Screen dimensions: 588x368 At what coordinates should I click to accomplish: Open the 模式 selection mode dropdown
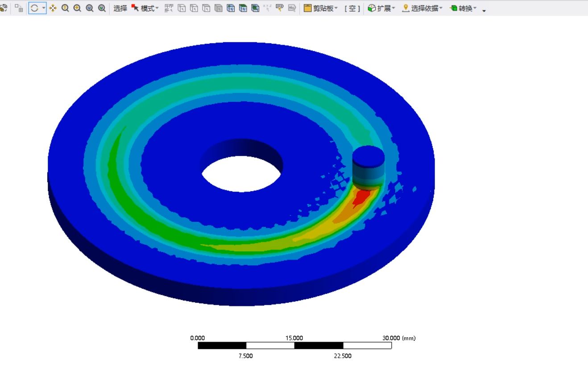click(x=145, y=8)
